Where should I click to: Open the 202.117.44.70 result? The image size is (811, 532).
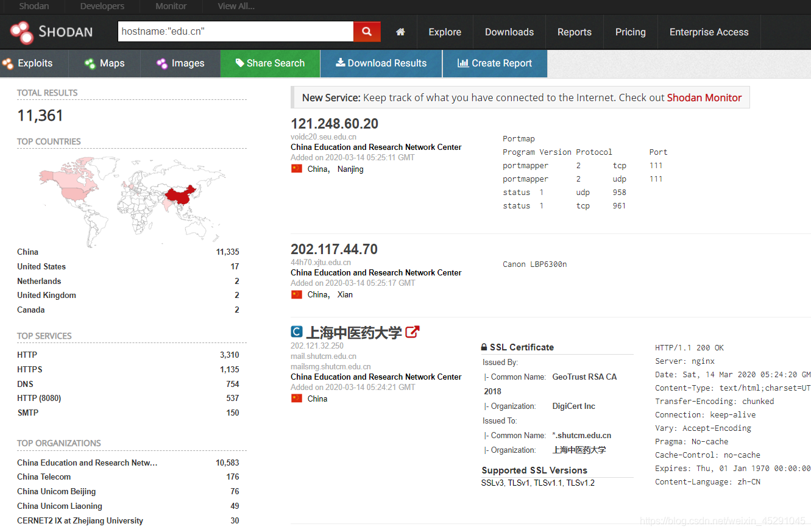pyautogui.click(x=334, y=249)
